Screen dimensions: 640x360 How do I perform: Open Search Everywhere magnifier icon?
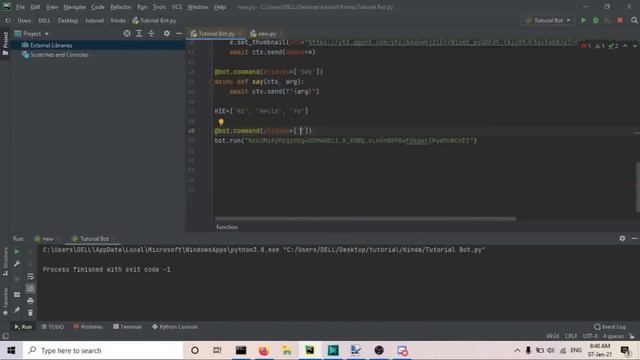pyautogui.click(x=634, y=20)
